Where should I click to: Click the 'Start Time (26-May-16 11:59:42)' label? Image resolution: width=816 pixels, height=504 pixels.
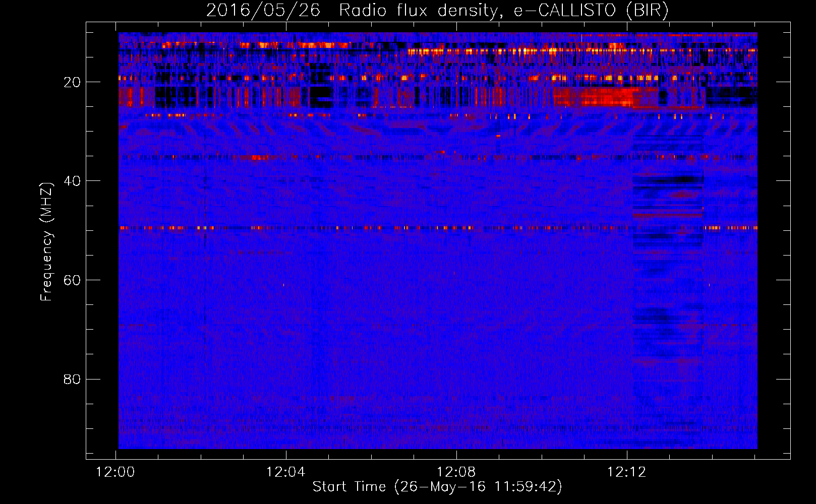[x=437, y=487]
